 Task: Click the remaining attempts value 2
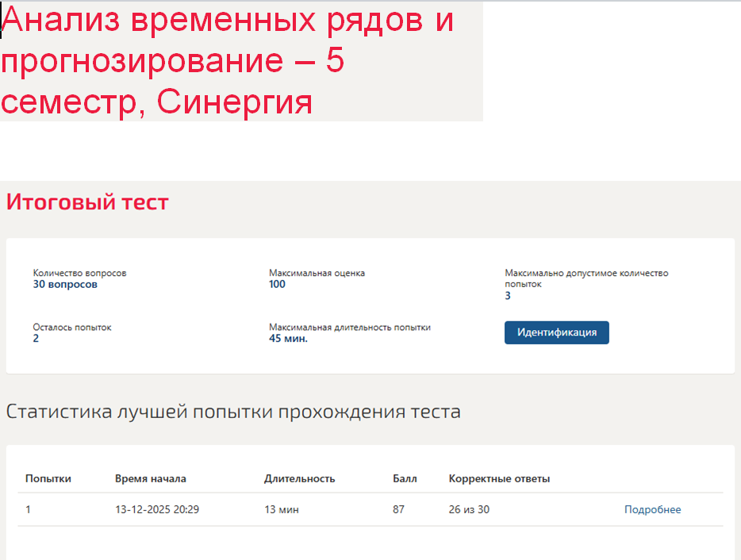coord(36,339)
